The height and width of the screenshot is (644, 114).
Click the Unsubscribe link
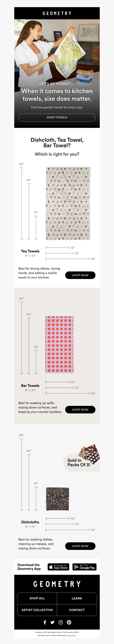[x=71, y=635]
